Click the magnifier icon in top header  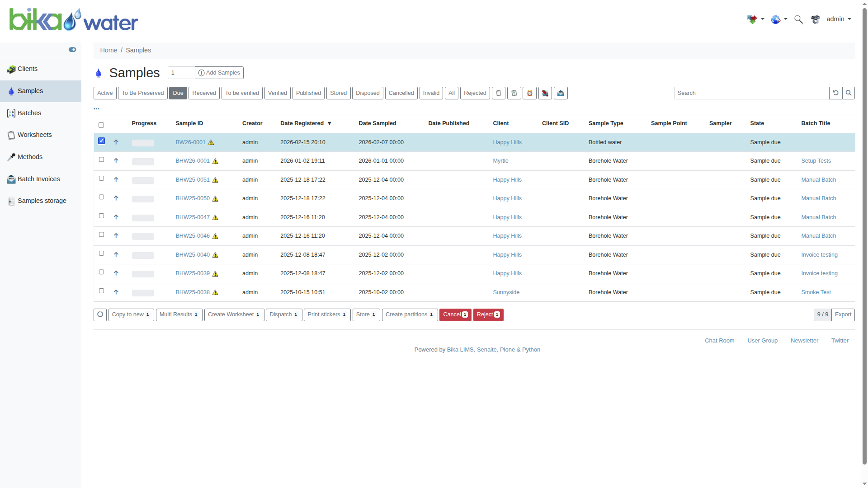click(798, 19)
